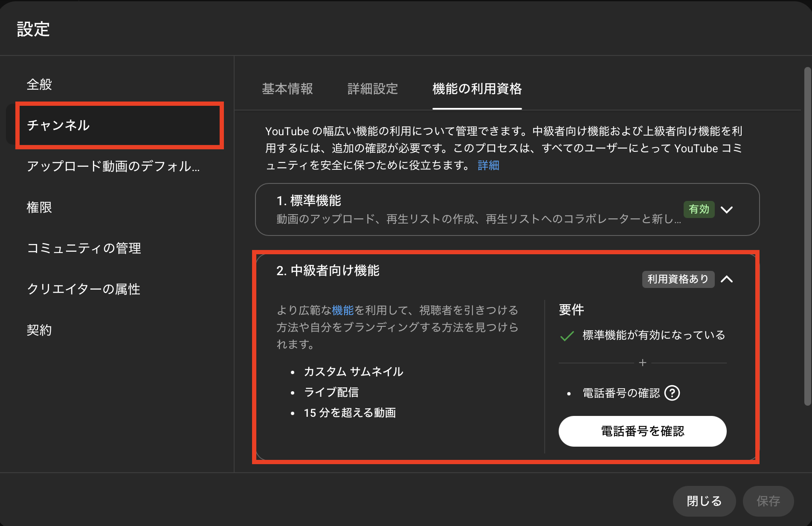Click the 閉じる button
The width and height of the screenshot is (812, 526).
tap(704, 501)
